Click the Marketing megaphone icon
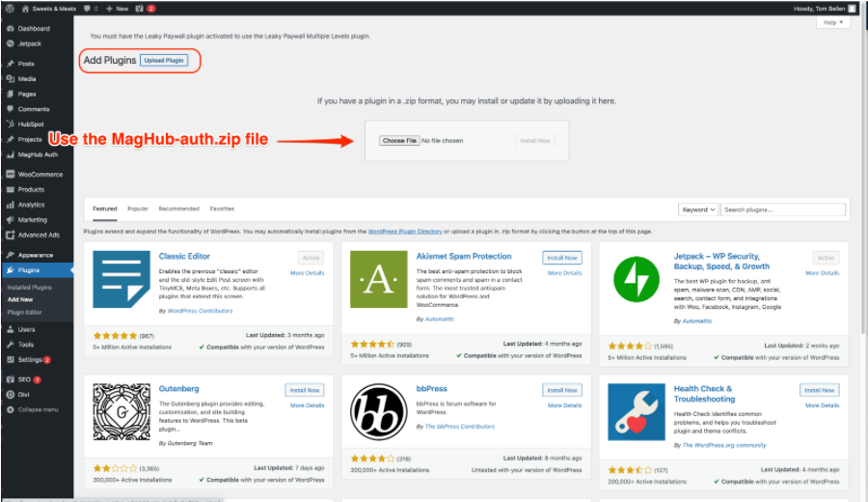 click(x=10, y=219)
